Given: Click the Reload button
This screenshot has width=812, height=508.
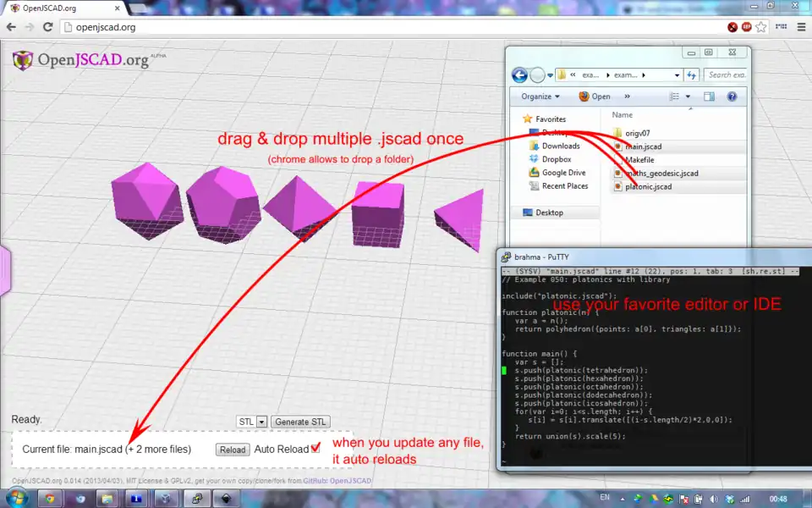Looking at the screenshot, I should tap(232, 450).
